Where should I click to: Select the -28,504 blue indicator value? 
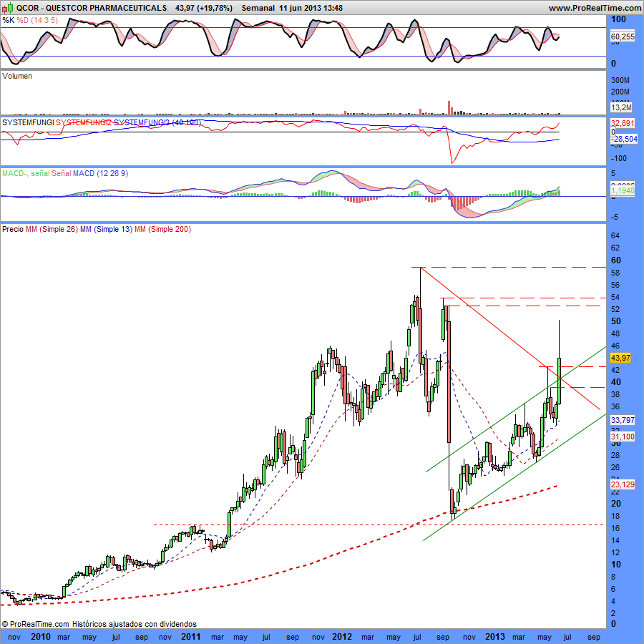point(624,139)
